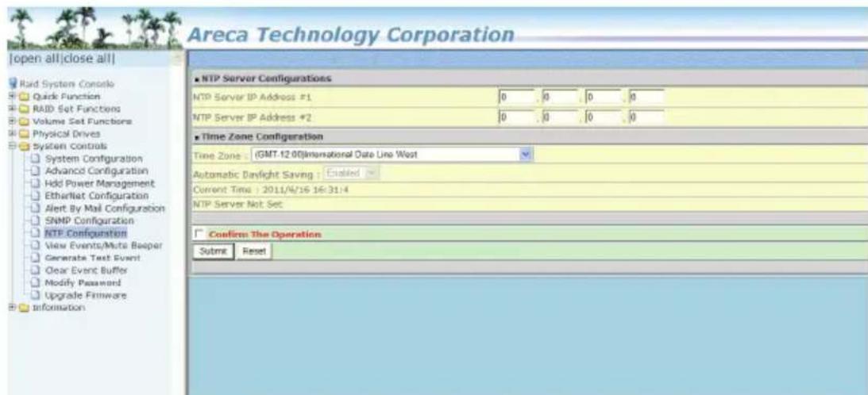Click the Submit button
868x395 pixels.
click(213, 251)
